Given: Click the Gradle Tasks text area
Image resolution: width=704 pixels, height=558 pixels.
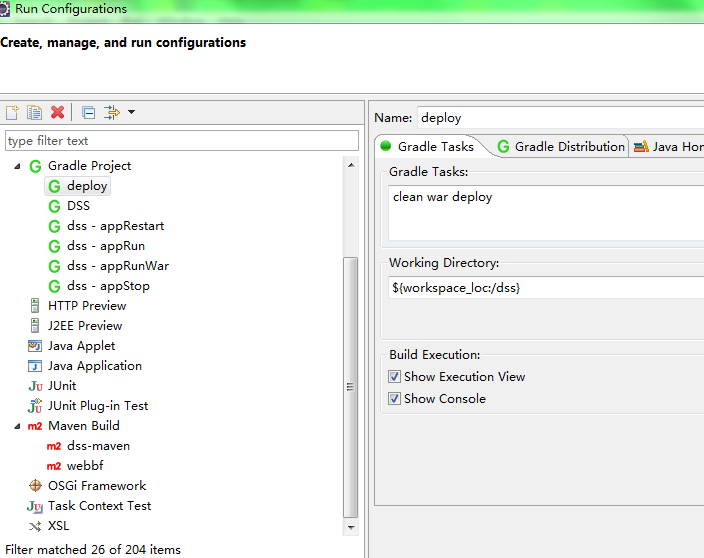Looking at the screenshot, I should 546,214.
